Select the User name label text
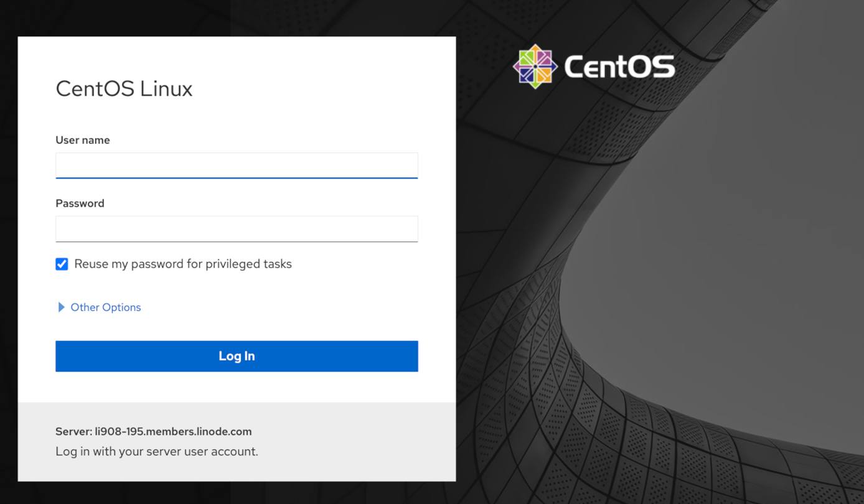This screenshot has height=504, width=864. click(83, 140)
